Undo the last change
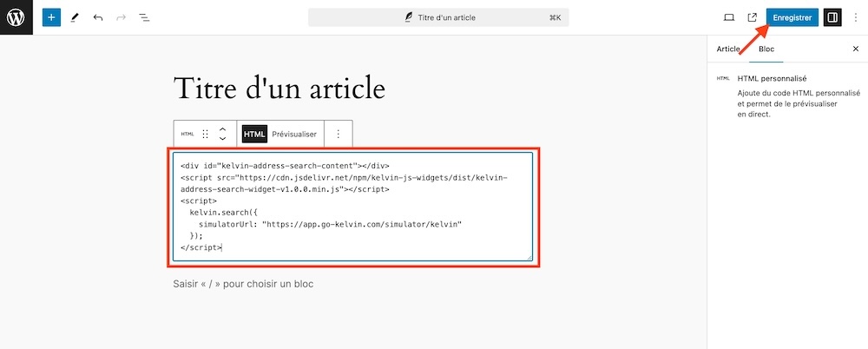868x349 pixels. pyautogui.click(x=98, y=17)
